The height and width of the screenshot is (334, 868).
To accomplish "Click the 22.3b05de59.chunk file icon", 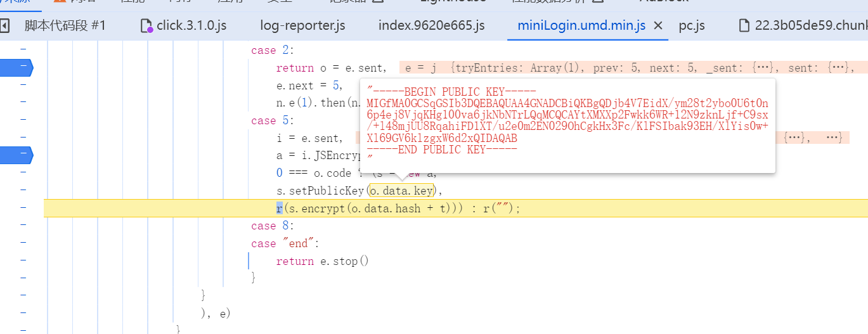I will [744, 26].
